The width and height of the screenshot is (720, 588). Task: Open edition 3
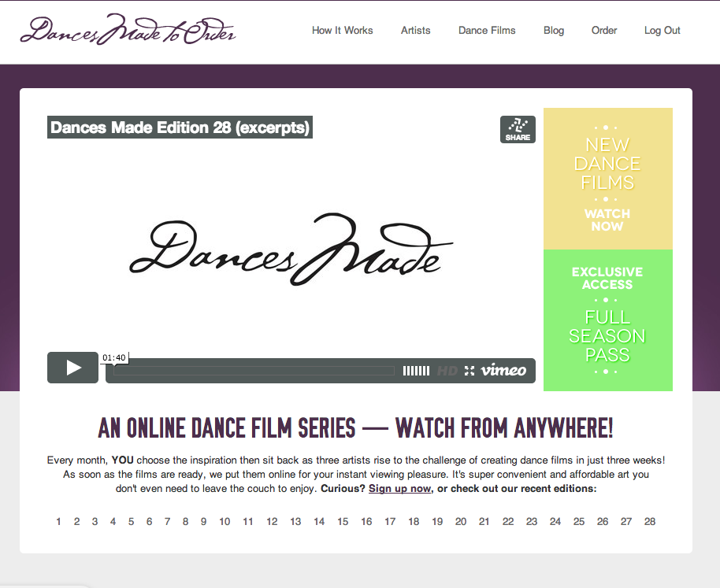95,522
